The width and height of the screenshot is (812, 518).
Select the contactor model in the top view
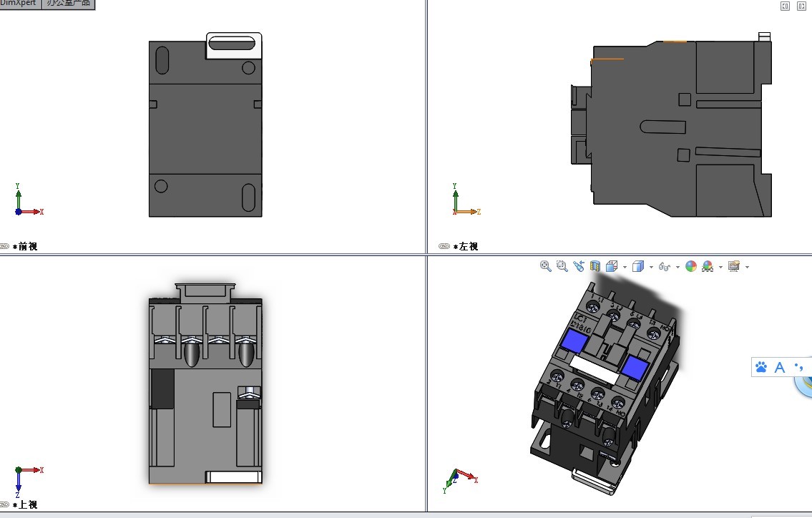205,383
